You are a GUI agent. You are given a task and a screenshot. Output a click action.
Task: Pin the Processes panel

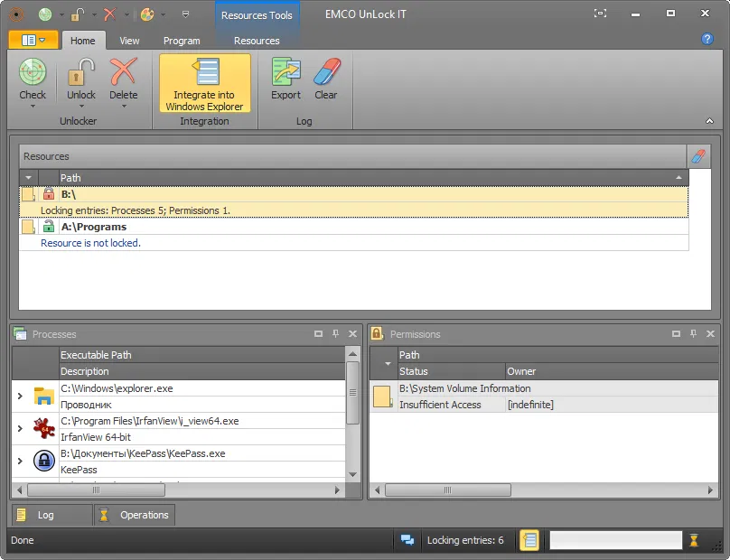(335, 334)
